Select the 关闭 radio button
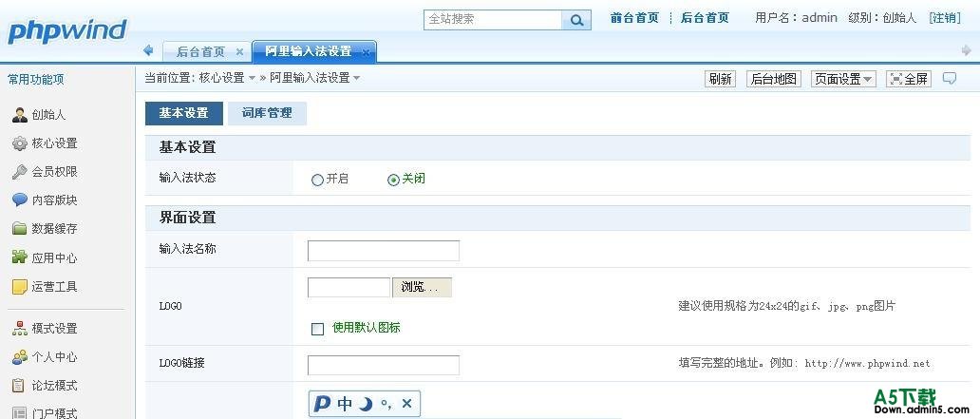Screen dimensions: 980x419 (393, 181)
